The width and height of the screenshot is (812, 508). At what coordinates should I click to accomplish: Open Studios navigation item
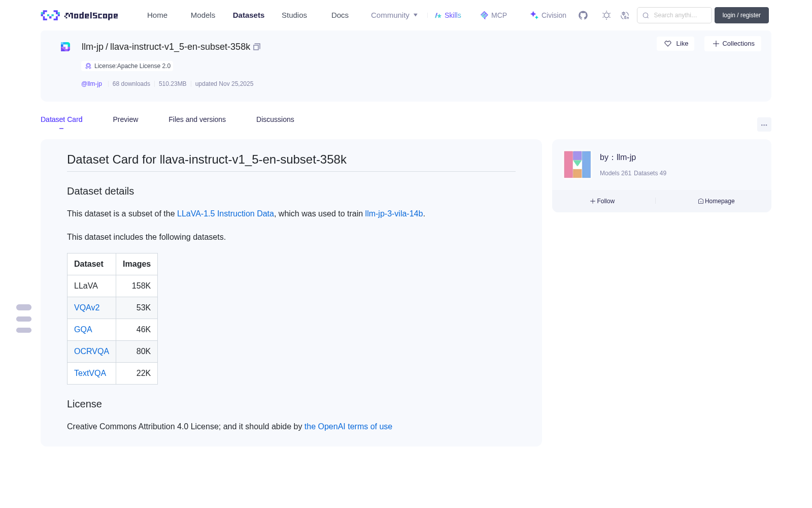point(294,15)
